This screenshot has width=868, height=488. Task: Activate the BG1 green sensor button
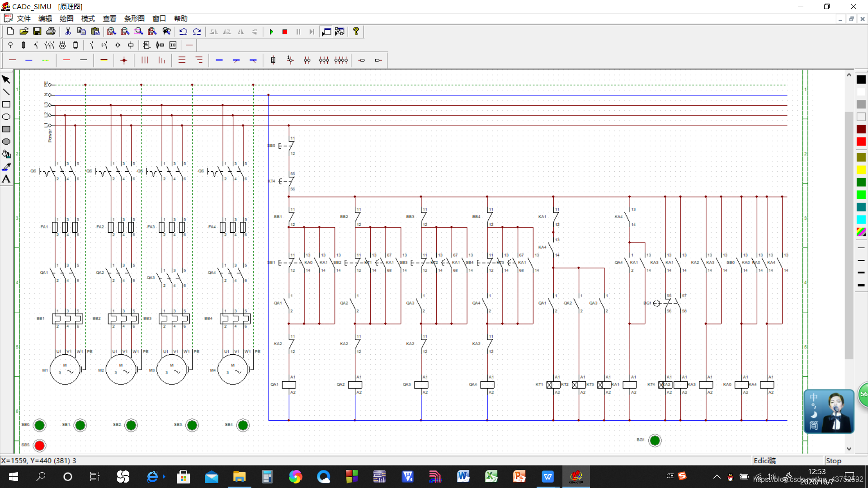click(655, 440)
